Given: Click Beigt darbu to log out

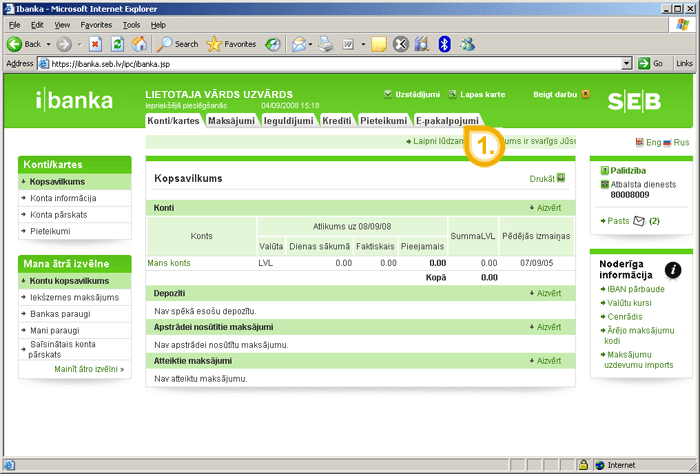Looking at the screenshot, I should pos(561,94).
